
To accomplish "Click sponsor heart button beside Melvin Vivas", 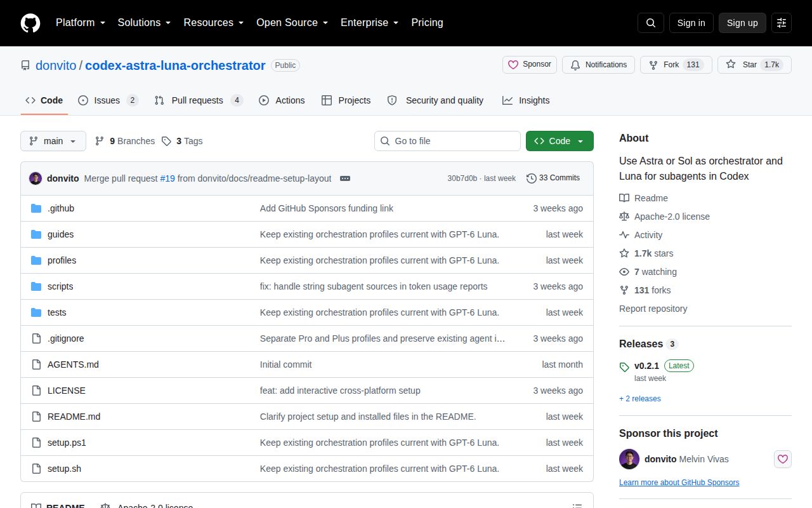I will click(x=783, y=459).
